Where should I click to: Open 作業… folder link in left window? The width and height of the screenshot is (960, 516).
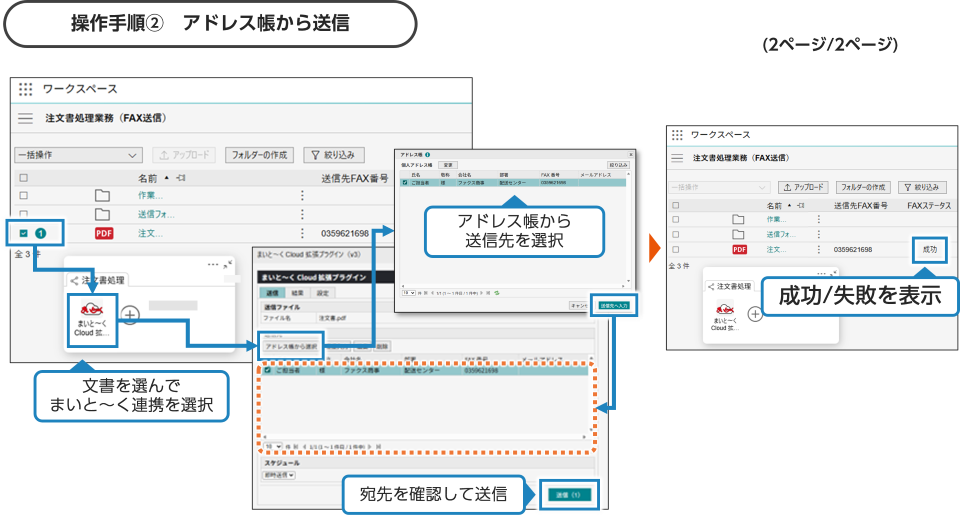(150, 196)
